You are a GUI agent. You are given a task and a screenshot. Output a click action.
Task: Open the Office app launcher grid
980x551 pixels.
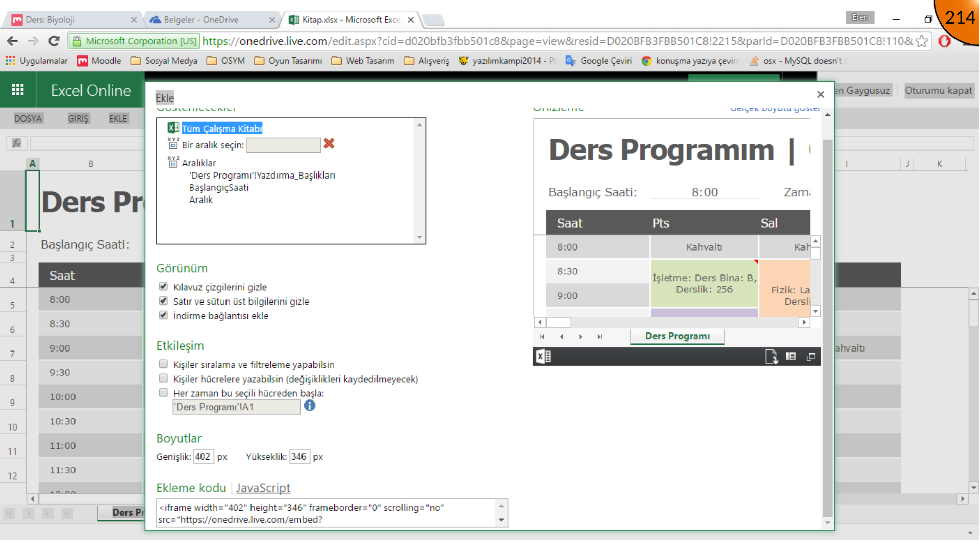[18, 90]
